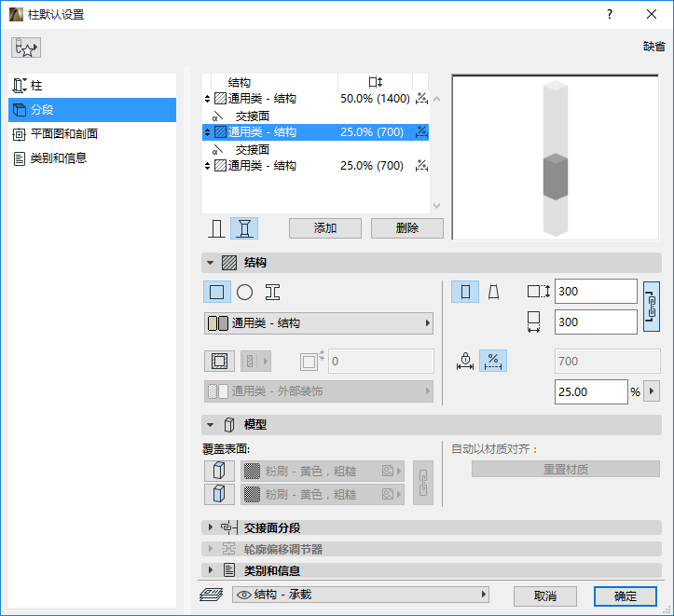Click cross-section height dimension icon

(x=539, y=292)
